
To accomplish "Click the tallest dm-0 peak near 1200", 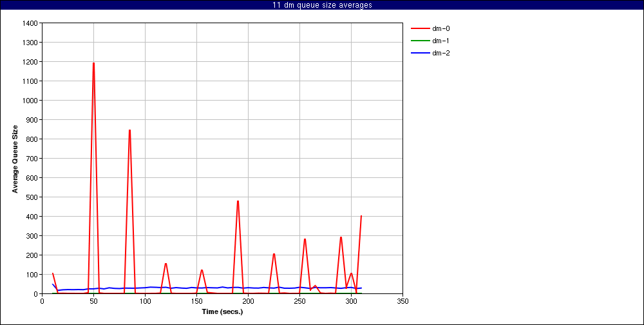I will [x=93, y=63].
